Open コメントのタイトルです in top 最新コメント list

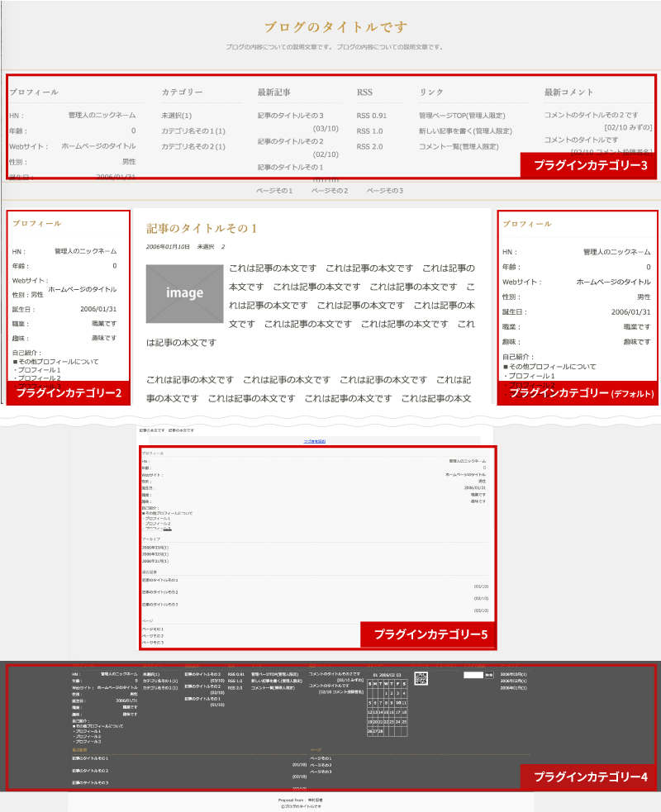click(x=581, y=140)
